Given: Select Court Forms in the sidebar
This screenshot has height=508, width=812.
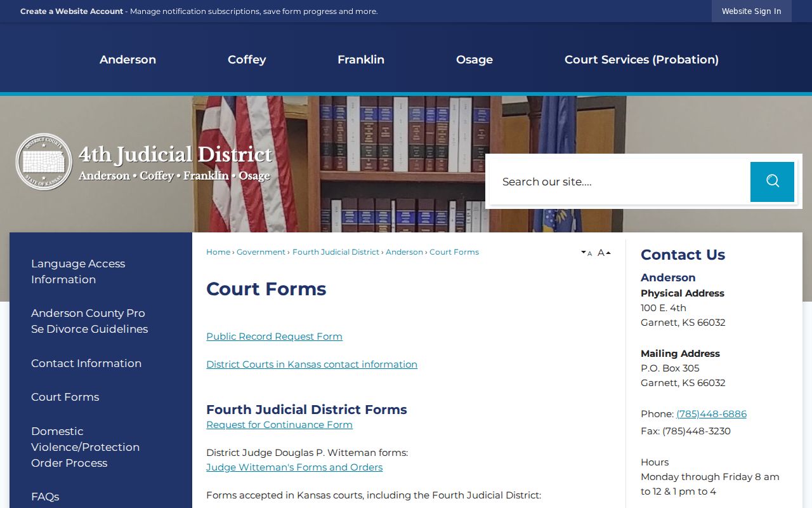Looking at the screenshot, I should point(65,397).
